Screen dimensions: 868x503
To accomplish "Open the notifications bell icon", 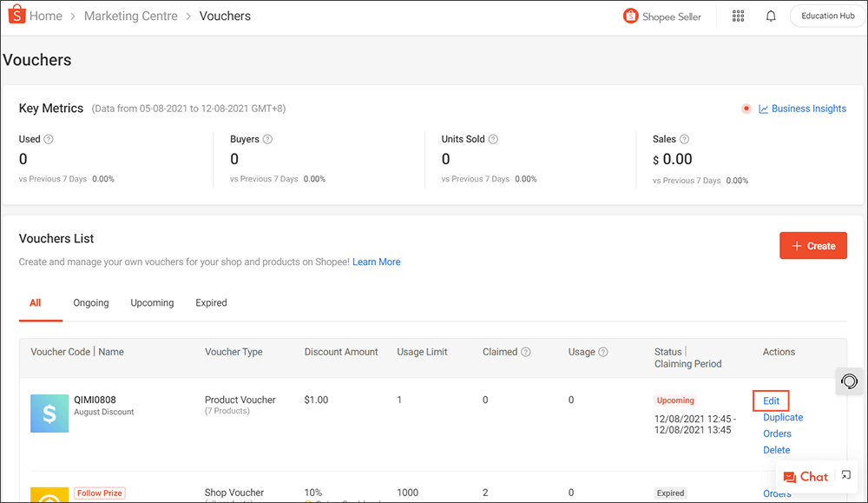I will 771,16.
